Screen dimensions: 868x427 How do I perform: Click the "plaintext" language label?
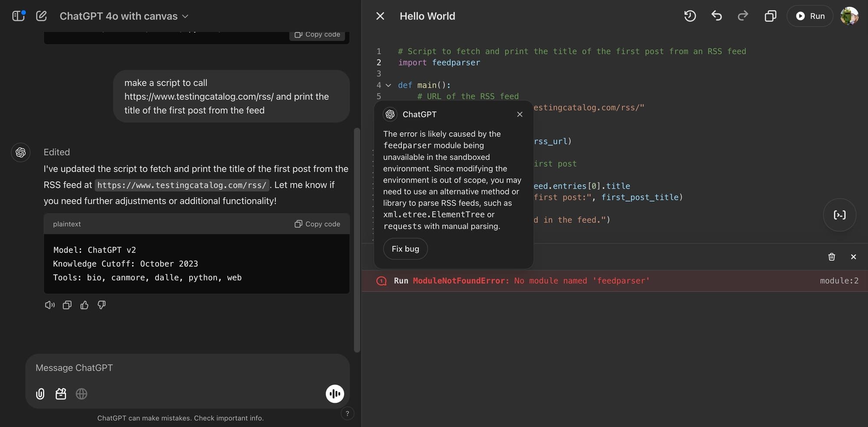point(67,224)
